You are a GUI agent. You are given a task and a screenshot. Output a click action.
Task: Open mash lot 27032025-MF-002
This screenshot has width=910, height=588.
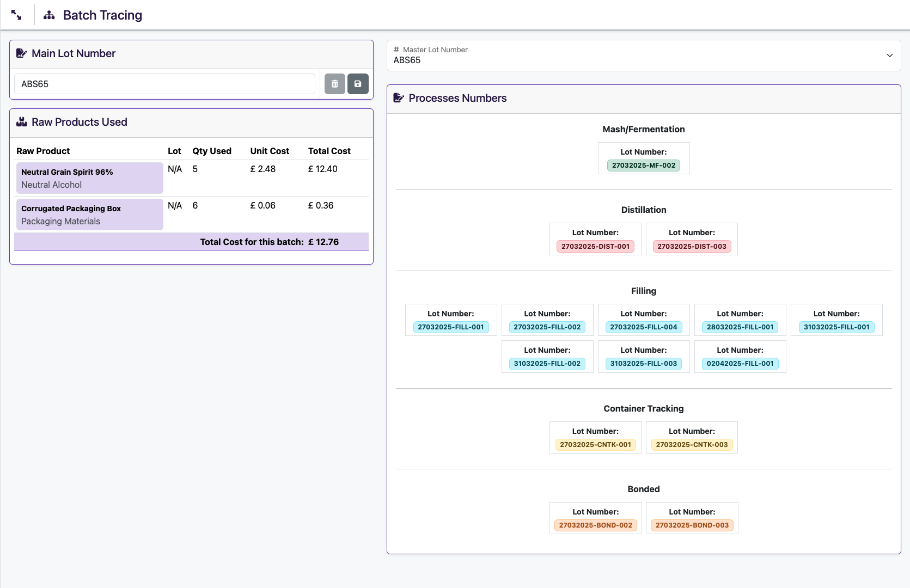pos(643,165)
